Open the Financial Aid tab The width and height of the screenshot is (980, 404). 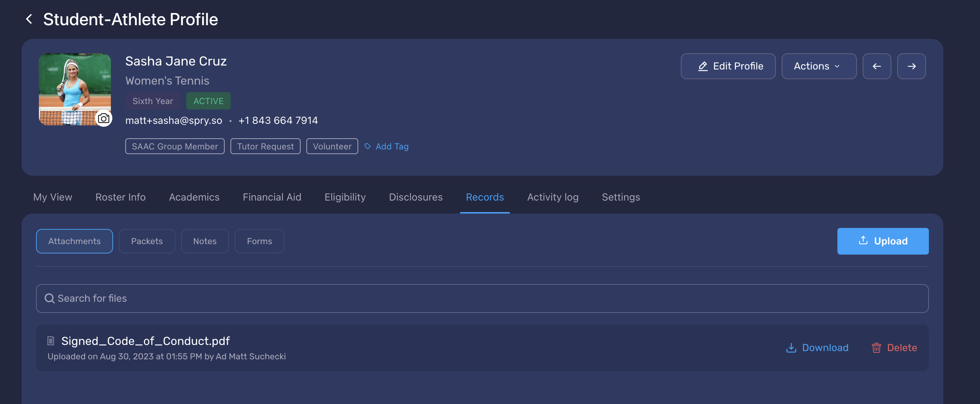click(272, 197)
